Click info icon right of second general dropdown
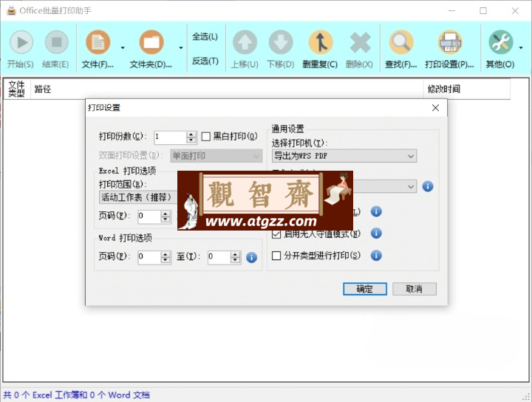532x402 pixels. (428, 186)
